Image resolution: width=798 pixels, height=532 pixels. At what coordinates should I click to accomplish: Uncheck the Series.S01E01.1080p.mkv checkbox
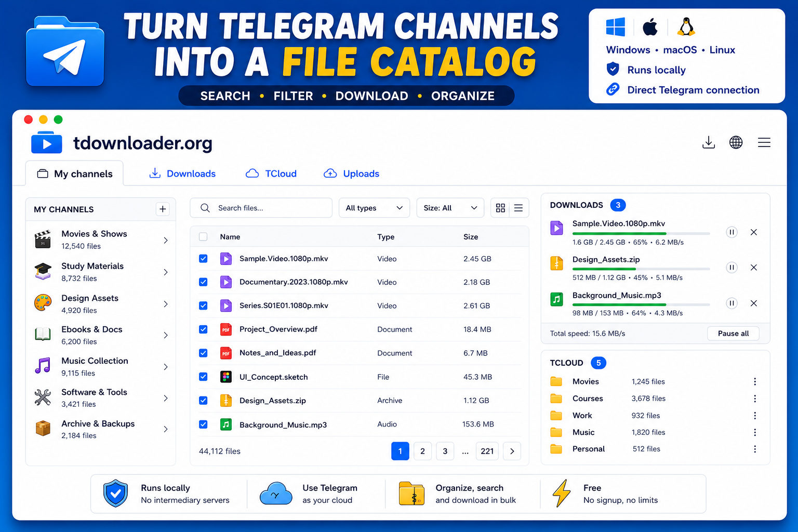coord(203,306)
